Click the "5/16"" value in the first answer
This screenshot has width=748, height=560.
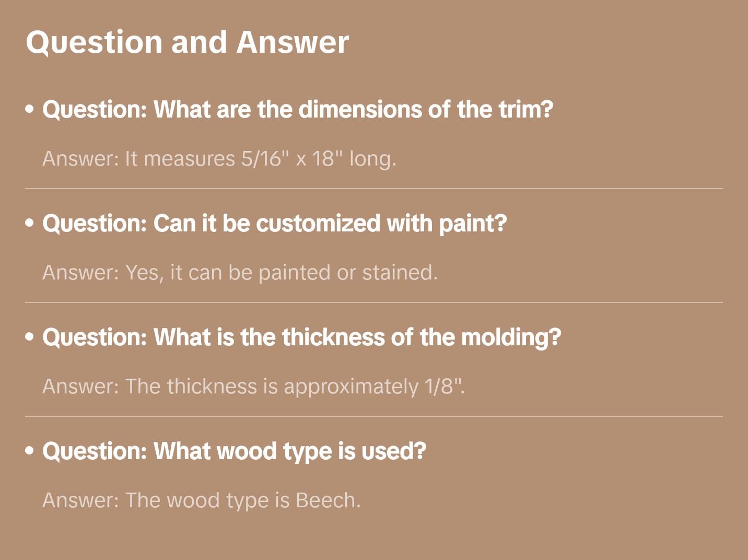click(265, 159)
